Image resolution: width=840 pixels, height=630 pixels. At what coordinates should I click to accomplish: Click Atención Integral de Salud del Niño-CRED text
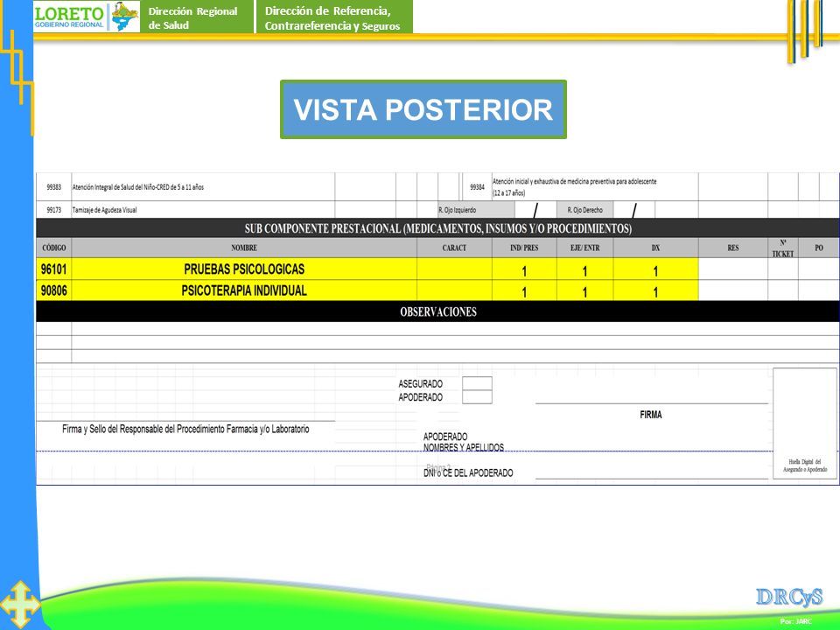pyautogui.click(x=138, y=187)
